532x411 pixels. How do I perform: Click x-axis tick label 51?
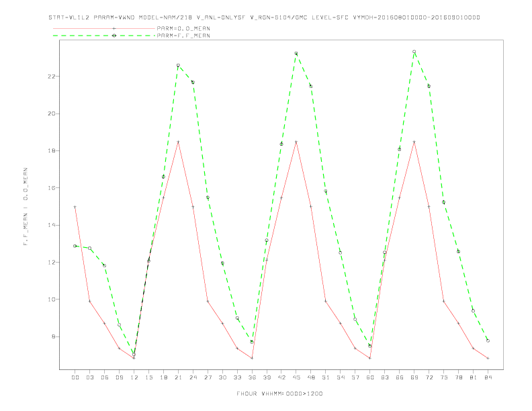pyautogui.click(x=326, y=377)
